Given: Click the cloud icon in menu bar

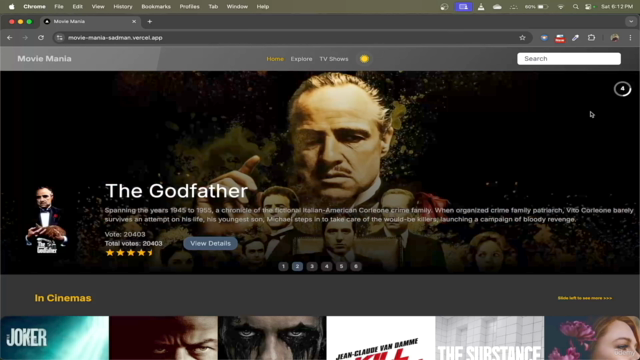Looking at the screenshot, I should coord(497,7).
